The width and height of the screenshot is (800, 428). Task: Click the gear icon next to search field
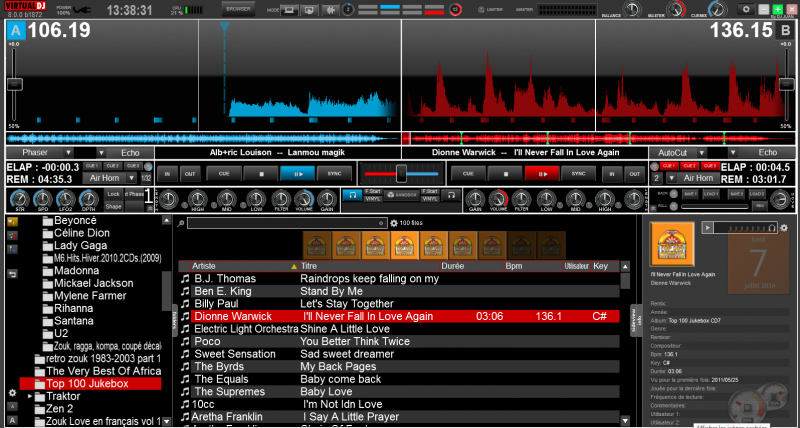click(x=394, y=223)
